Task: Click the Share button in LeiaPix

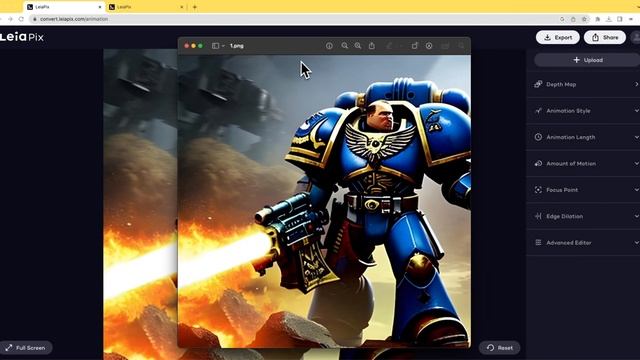Action: 605,37
